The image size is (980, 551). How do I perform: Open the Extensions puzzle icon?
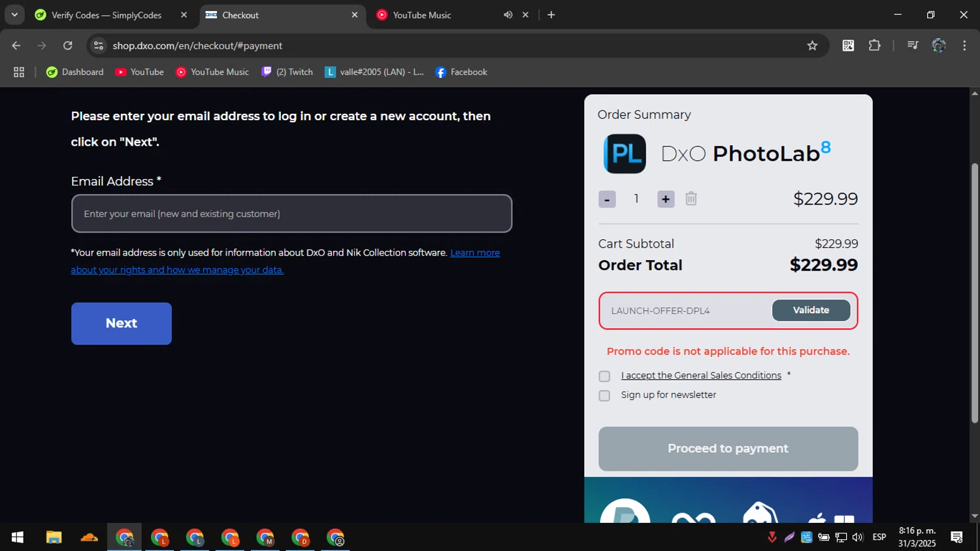(x=875, y=46)
